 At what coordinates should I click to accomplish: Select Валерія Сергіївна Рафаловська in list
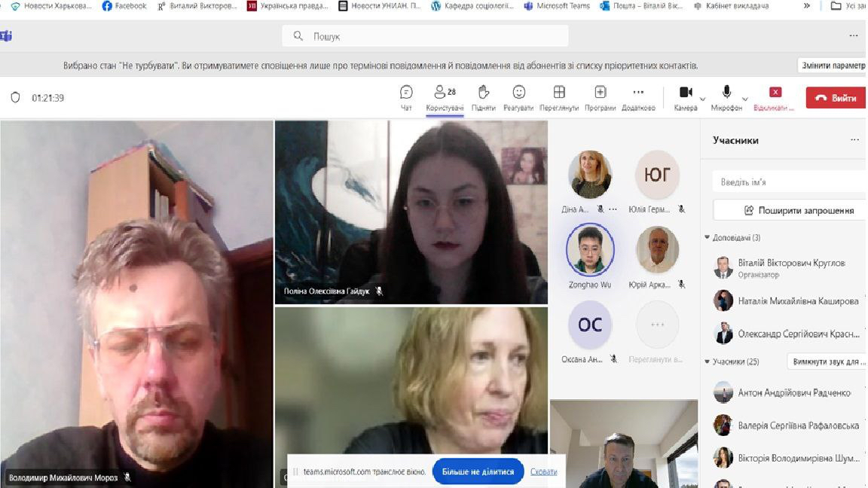point(785,425)
